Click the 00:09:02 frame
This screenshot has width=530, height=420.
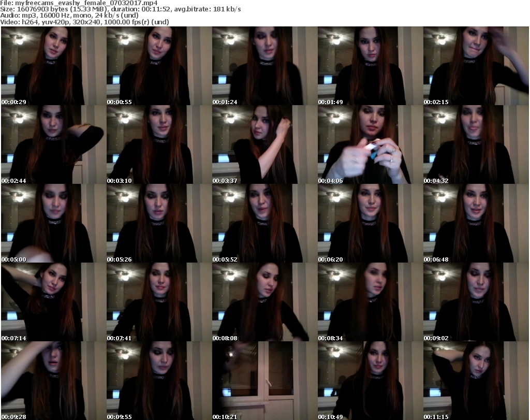pyautogui.click(x=476, y=302)
